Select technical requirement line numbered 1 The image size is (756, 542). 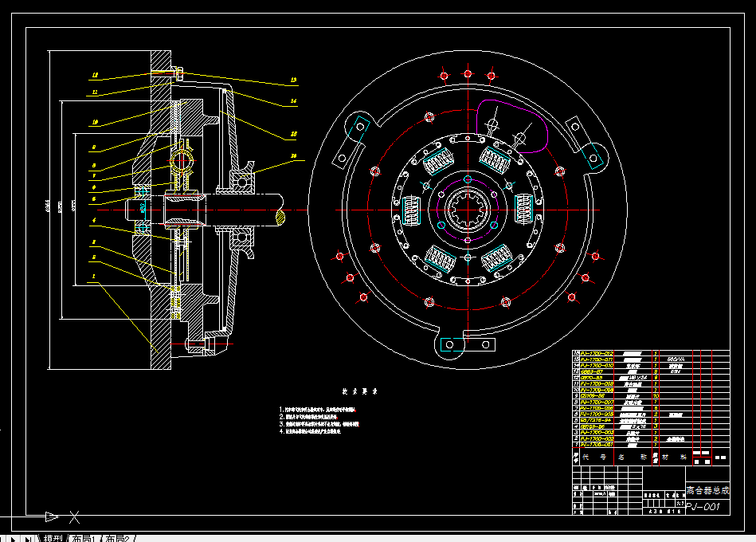tap(318, 410)
